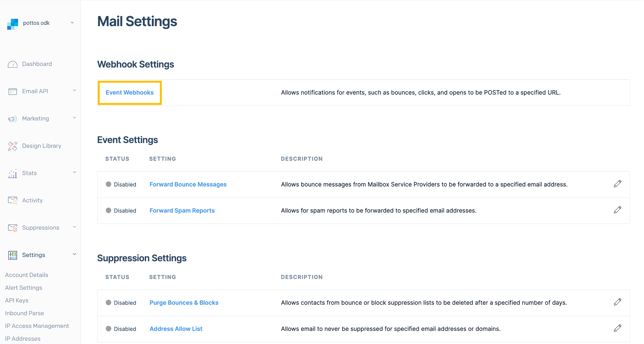Click the Stats chart icon
This screenshot has height=344, width=644.
[x=13, y=174]
